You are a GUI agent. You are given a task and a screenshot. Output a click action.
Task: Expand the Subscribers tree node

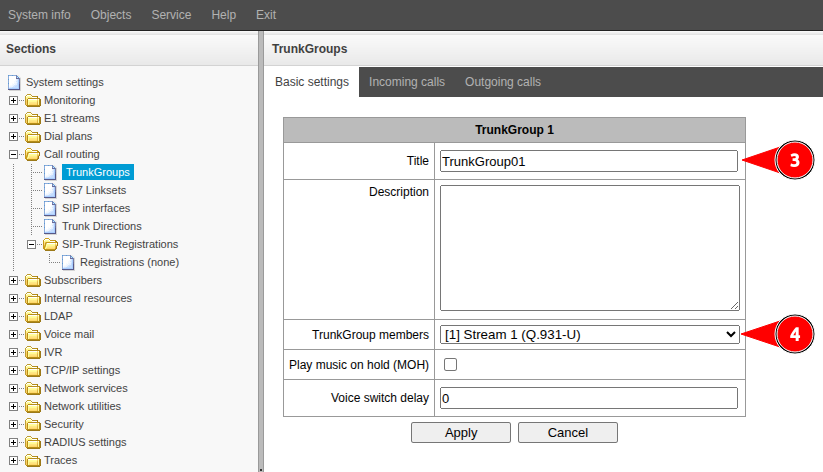point(14,280)
